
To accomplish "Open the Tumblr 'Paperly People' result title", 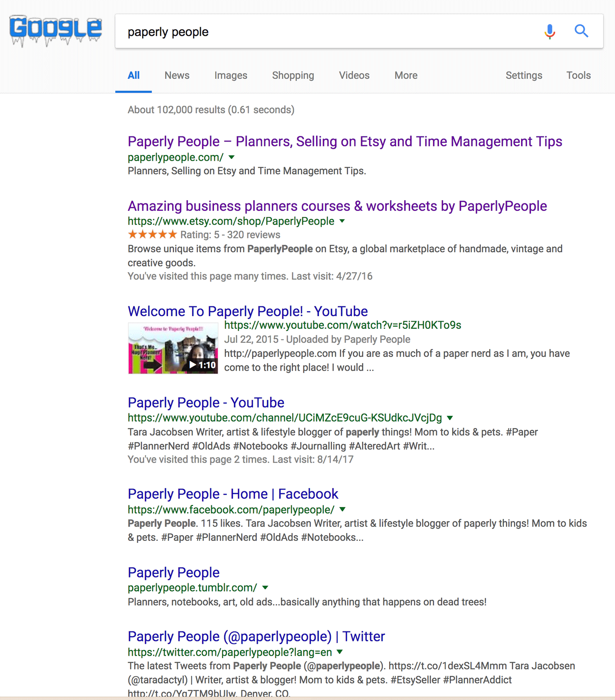I will click(x=173, y=572).
